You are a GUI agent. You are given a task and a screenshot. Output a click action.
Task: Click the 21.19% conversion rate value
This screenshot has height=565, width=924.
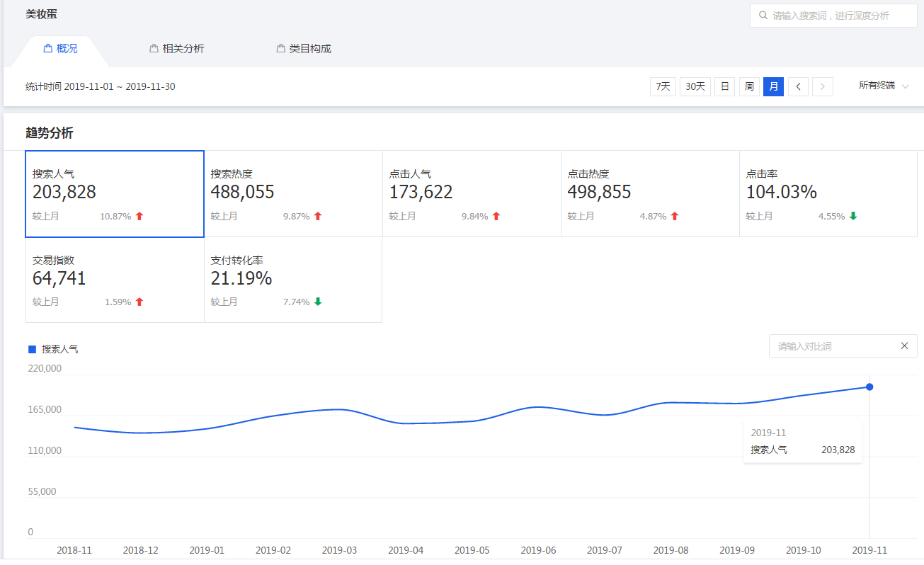coord(241,278)
